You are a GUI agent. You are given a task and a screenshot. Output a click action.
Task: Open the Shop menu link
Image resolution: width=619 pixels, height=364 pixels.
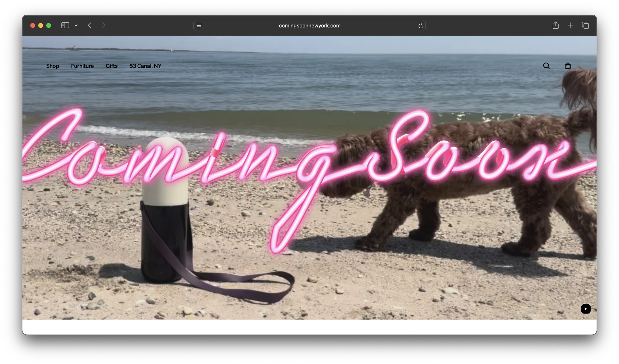pyautogui.click(x=52, y=66)
